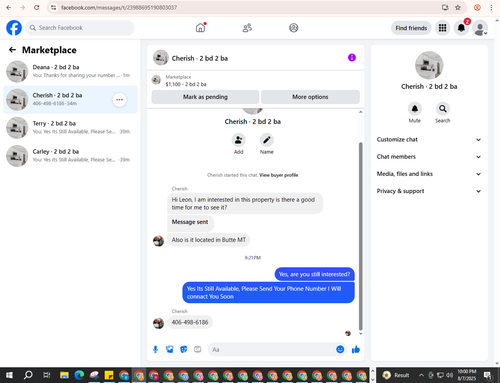This screenshot has width=500, height=383.
Task: Click Find friends button
Action: click(411, 28)
